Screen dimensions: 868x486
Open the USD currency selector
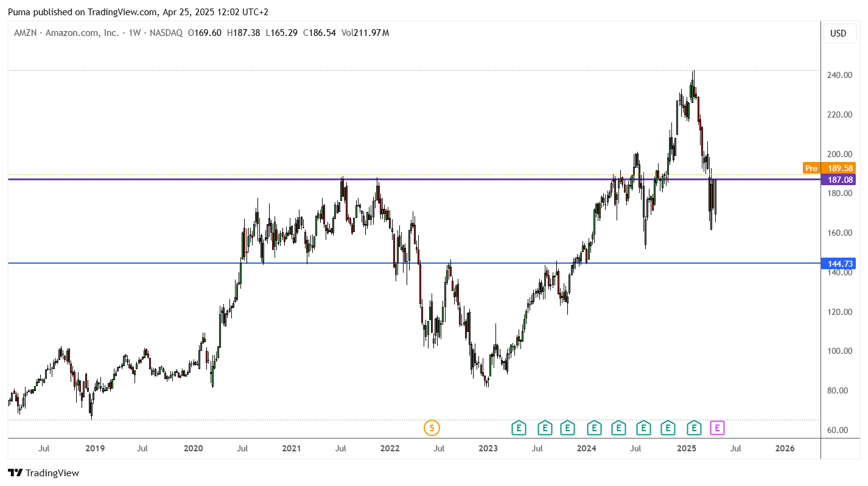(838, 33)
